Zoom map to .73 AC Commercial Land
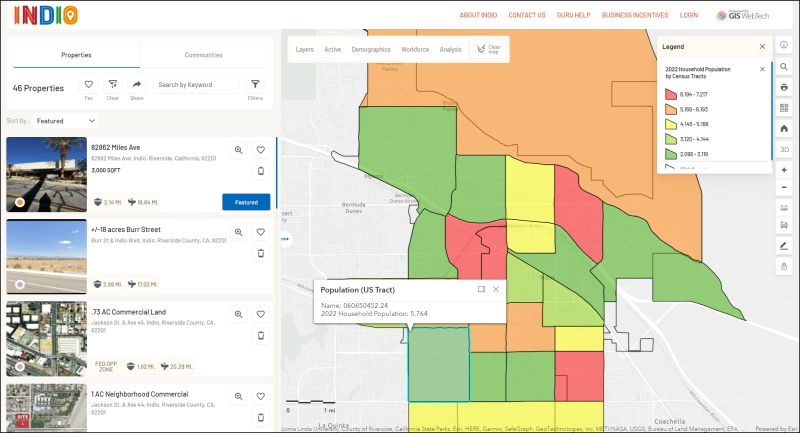800x433 pixels. pos(238,314)
